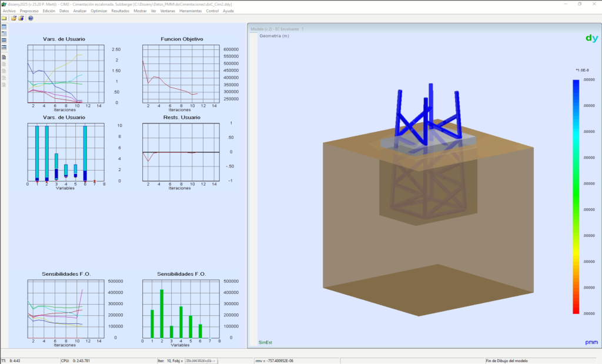Click the green 'dy' label in viewport

pos(591,38)
